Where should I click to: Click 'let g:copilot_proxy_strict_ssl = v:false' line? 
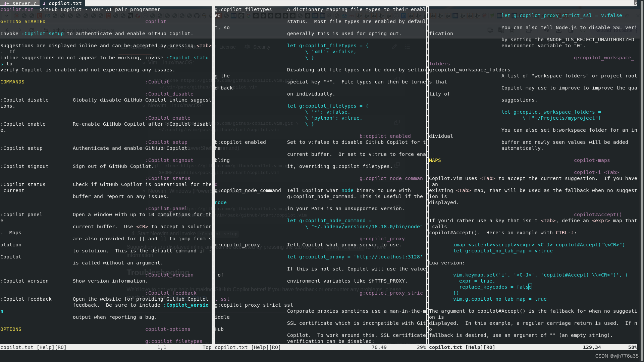(x=562, y=15)
